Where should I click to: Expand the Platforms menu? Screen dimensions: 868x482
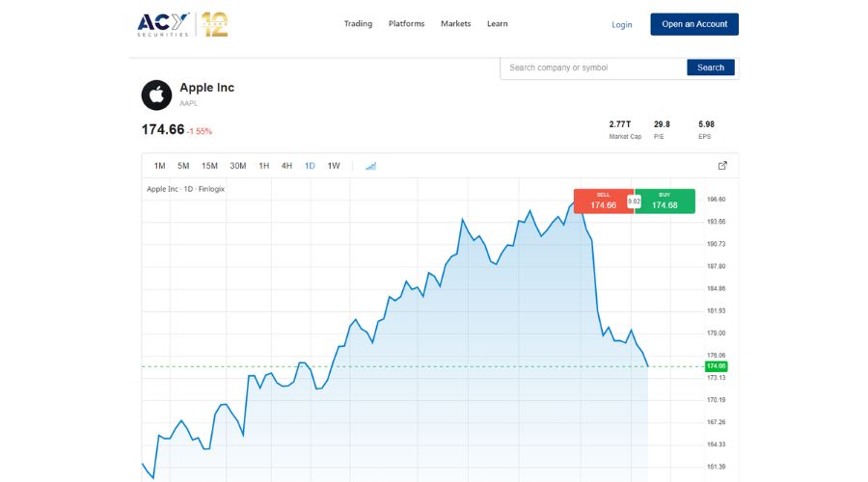coord(406,24)
